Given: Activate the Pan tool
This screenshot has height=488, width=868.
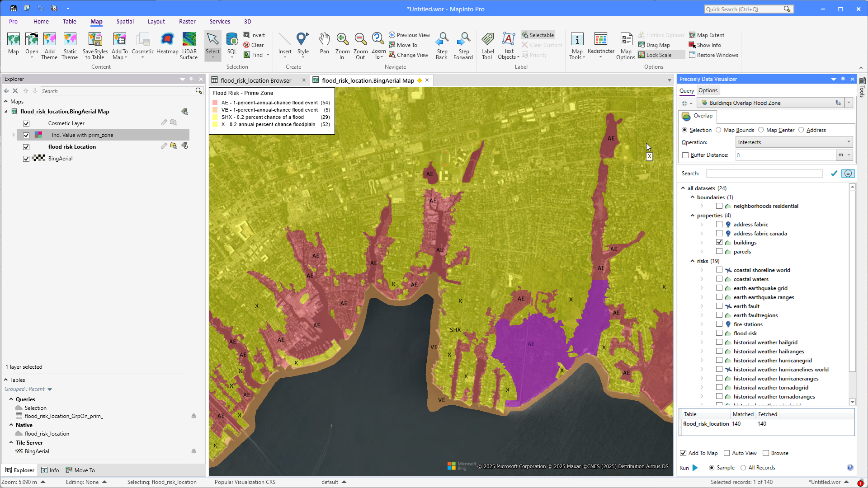Looking at the screenshot, I should [x=324, y=44].
